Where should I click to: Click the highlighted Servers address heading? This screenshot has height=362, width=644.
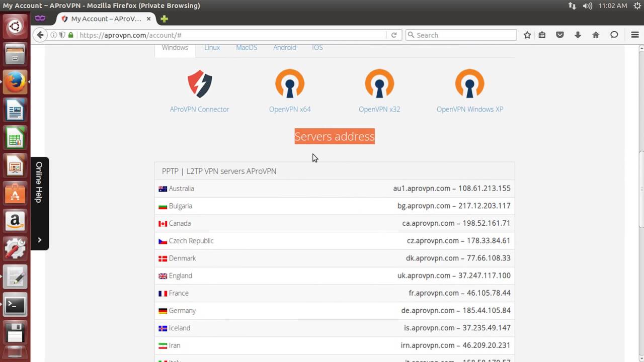pos(335,136)
